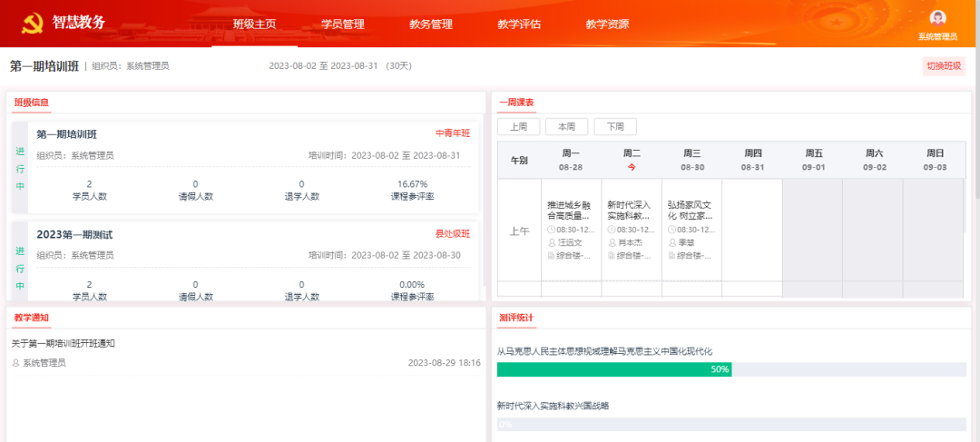Screen dimensions: 980x442
Task: Click the 切换班级 button
Action: [944, 66]
